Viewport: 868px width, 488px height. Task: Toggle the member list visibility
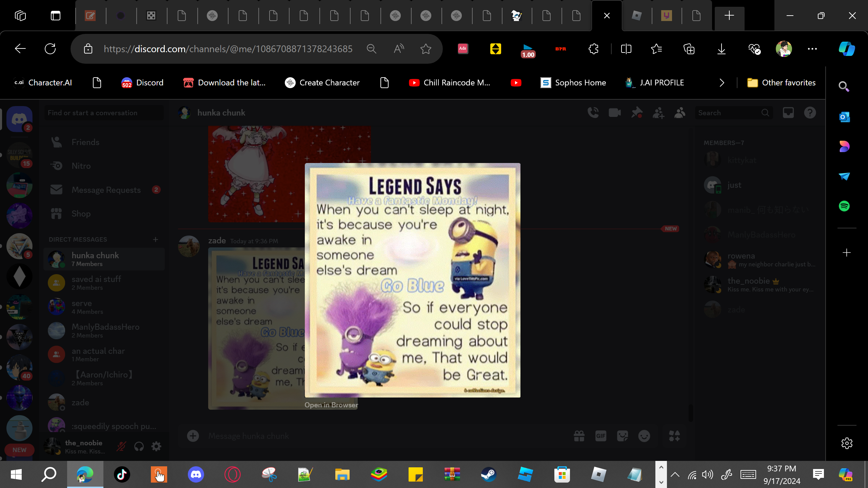pyautogui.click(x=680, y=113)
